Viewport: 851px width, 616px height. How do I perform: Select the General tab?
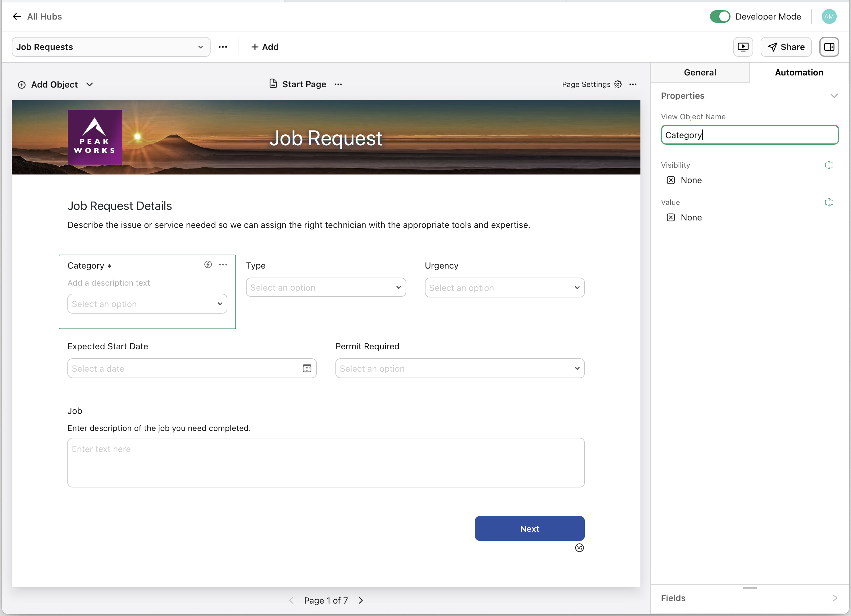click(x=700, y=72)
